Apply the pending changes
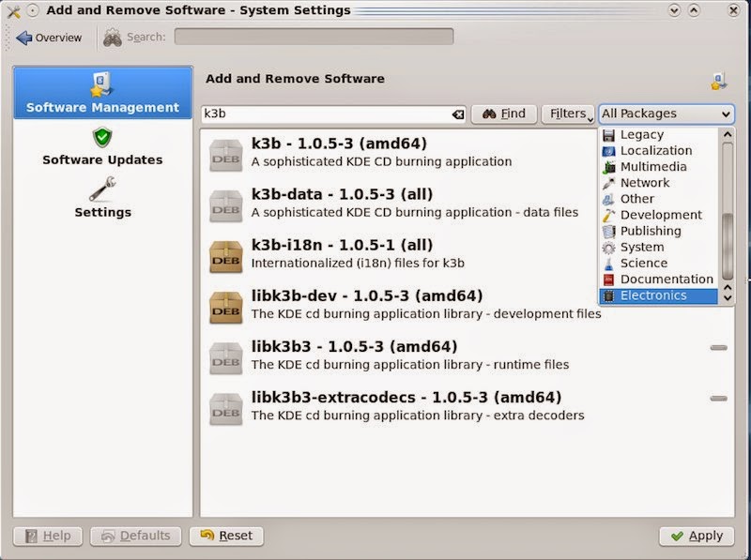 [x=697, y=536]
